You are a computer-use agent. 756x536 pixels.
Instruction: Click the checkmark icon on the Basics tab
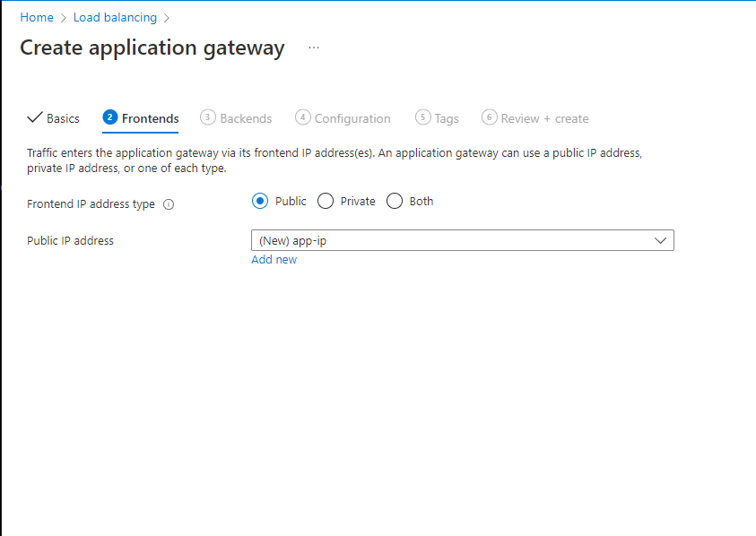(32, 117)
